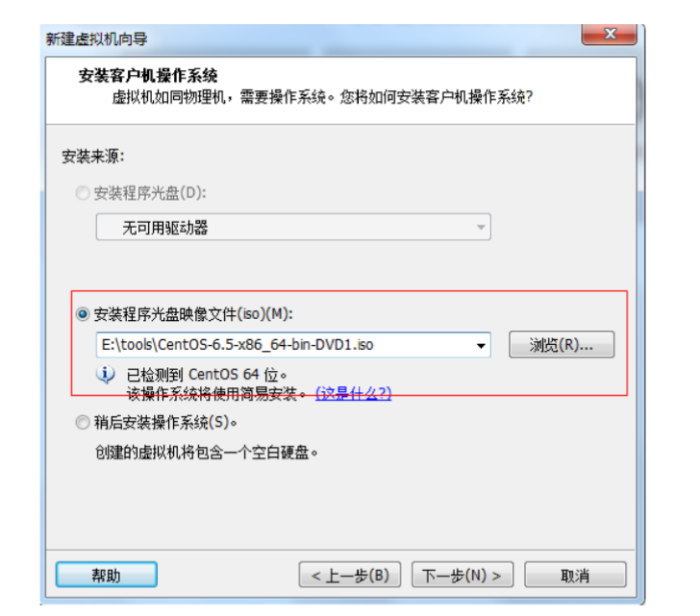Click the arrow on the 无可用驱动器 dropdown
The height and width of the screenshot is (616, 700).
click(x=481, y=227)
